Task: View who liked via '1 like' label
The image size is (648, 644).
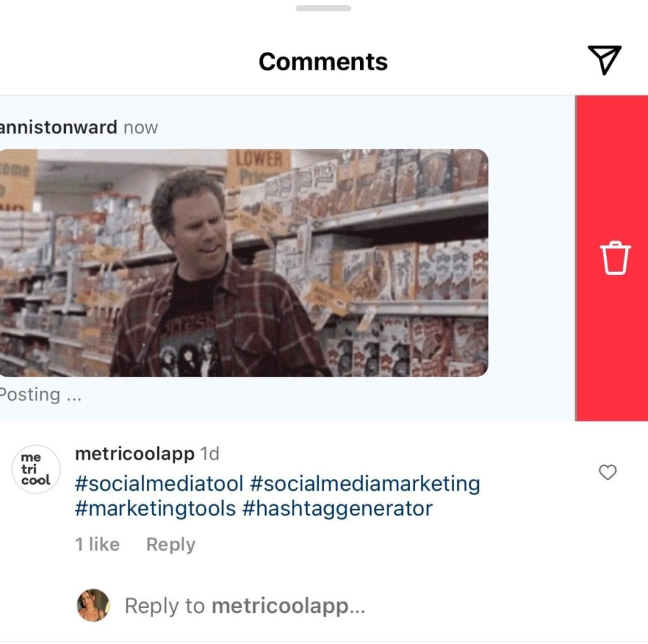Action: tap(97, 544)
